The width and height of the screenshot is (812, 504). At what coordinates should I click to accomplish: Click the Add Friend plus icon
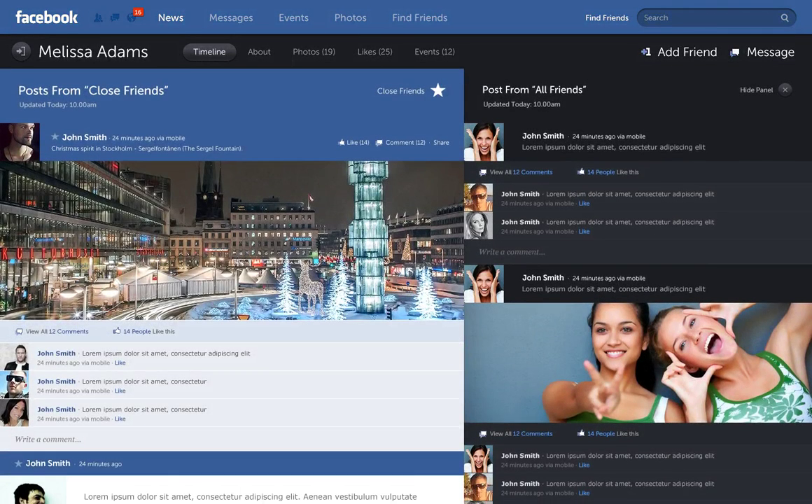[x=645, y=52]
